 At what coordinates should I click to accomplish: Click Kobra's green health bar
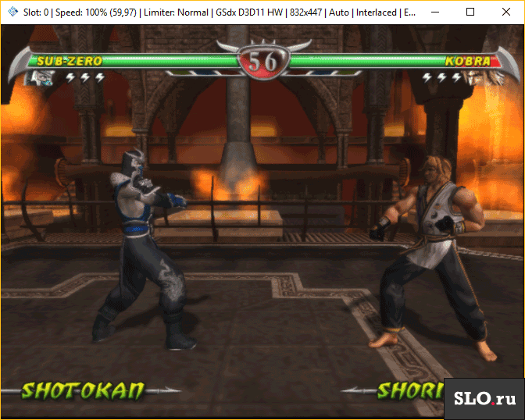pos(395,61)
